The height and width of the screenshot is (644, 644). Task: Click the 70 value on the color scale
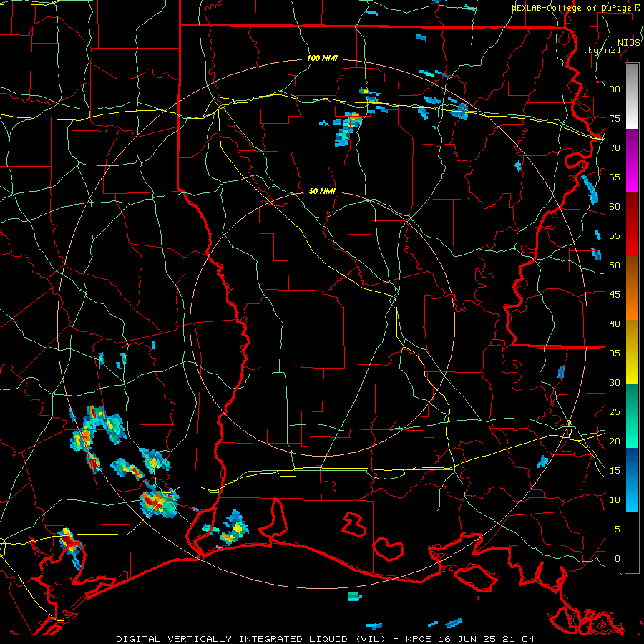615,148
